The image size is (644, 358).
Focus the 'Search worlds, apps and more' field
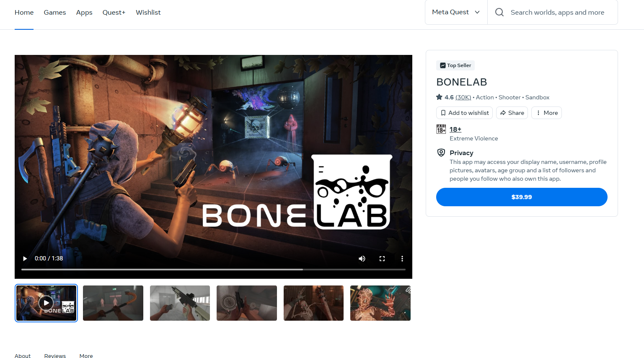tap(557, 12)
